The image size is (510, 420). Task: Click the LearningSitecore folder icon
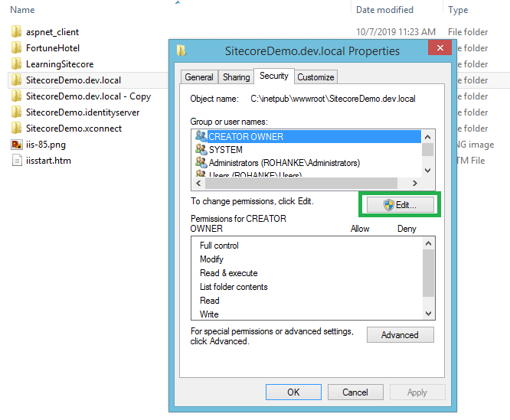click(17, 64)
